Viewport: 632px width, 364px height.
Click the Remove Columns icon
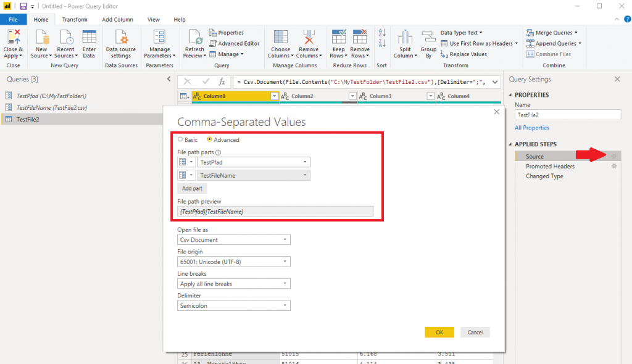point(309,37)
